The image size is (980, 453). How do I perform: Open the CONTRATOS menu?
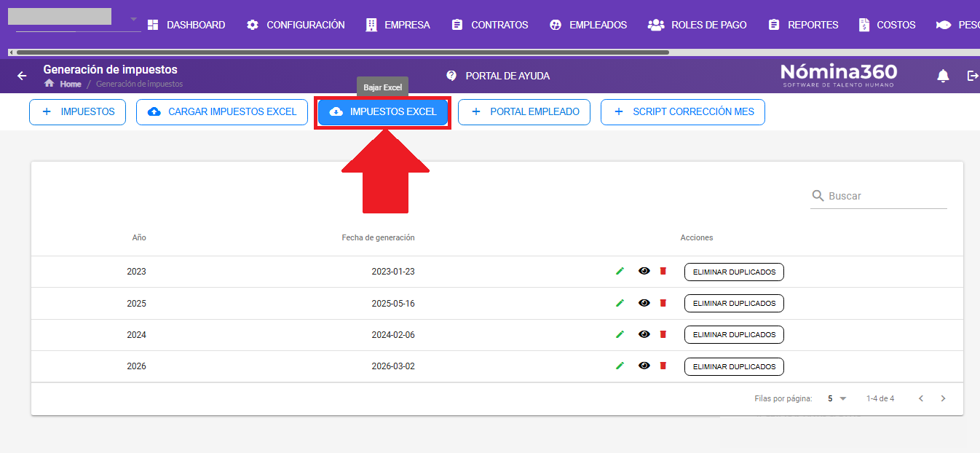[x=490, y=25]
